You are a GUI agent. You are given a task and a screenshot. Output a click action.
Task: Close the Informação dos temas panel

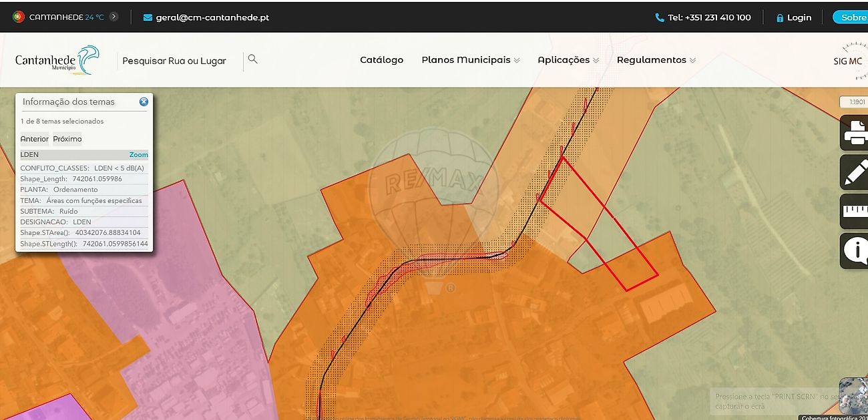tap(144, 101)
